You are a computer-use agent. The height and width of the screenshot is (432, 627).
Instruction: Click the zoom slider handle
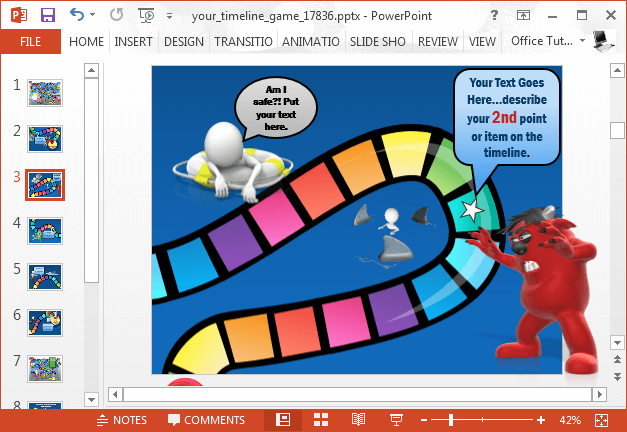[451, 420]
